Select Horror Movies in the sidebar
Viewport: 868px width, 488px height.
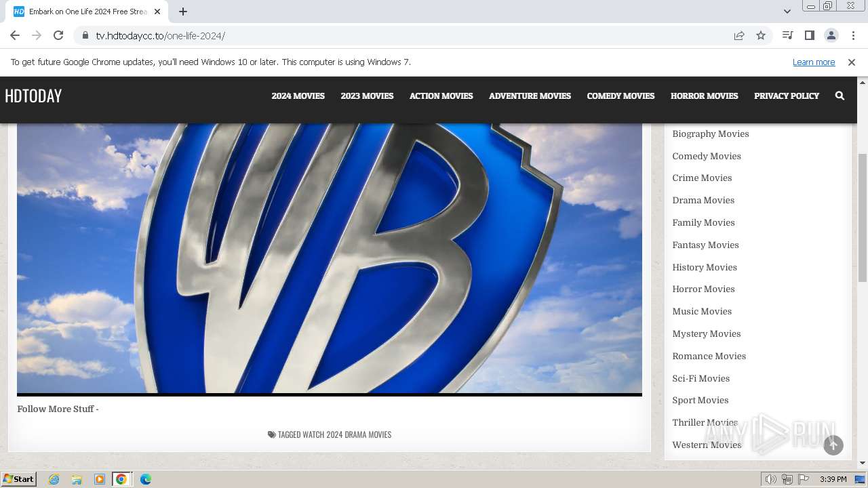click(703, 289)
